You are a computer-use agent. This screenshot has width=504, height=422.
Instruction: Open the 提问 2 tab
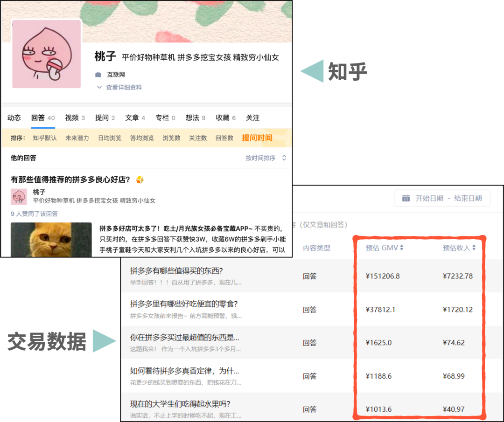105,118
